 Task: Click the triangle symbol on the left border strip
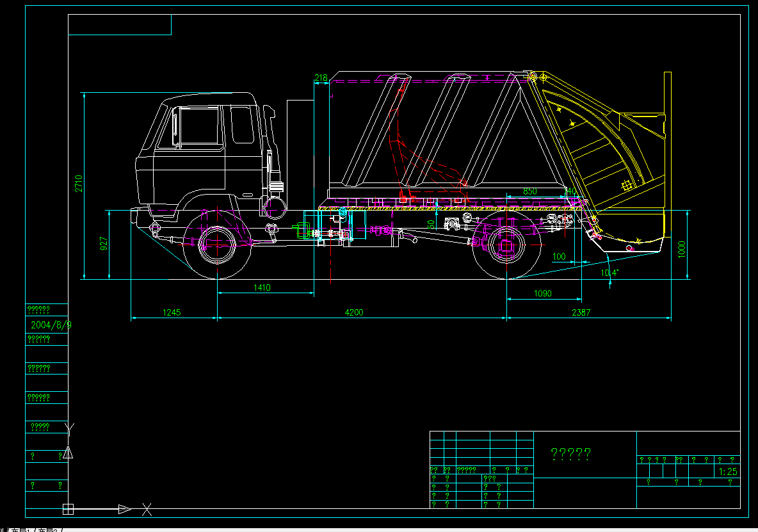coord(68,451)
